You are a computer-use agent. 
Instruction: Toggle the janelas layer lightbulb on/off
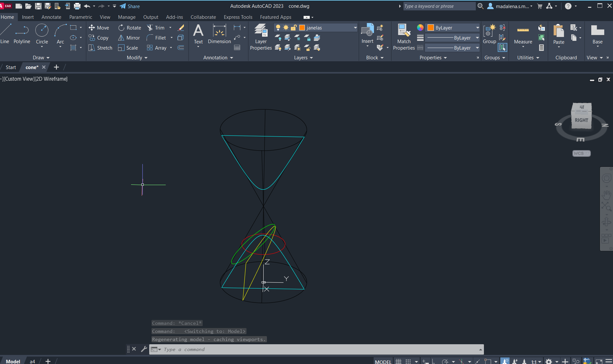click(278, 28)
